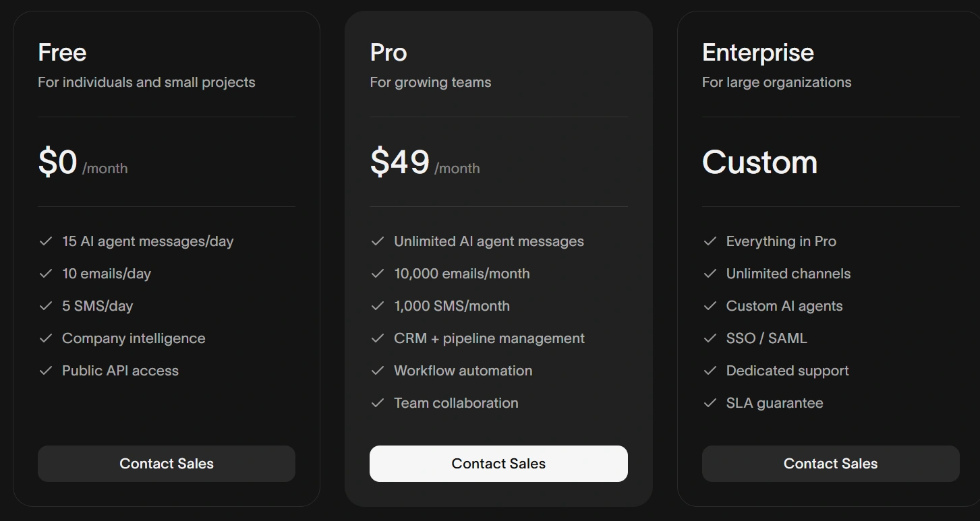Select the Pro plan heading
The height and width of the screenshot is (521, 980).
(x=388, y=53)
